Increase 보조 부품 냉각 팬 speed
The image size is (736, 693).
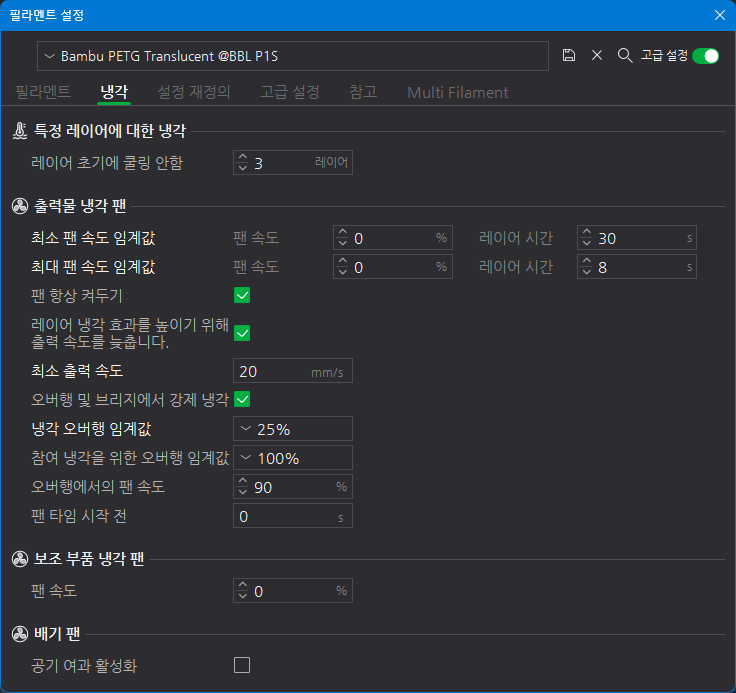[242, 585]
